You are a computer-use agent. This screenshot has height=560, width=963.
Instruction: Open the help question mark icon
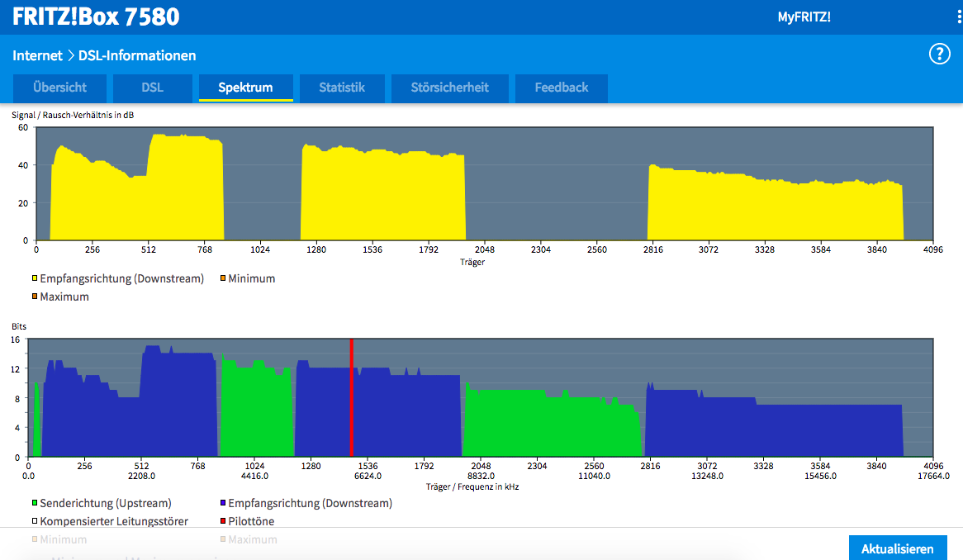click(939, 54)
